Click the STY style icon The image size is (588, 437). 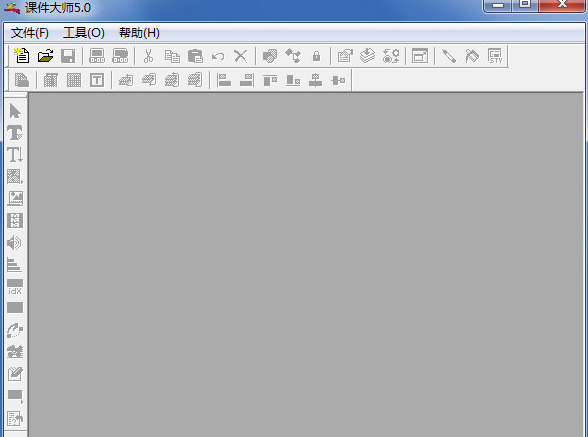pos(495,56)
